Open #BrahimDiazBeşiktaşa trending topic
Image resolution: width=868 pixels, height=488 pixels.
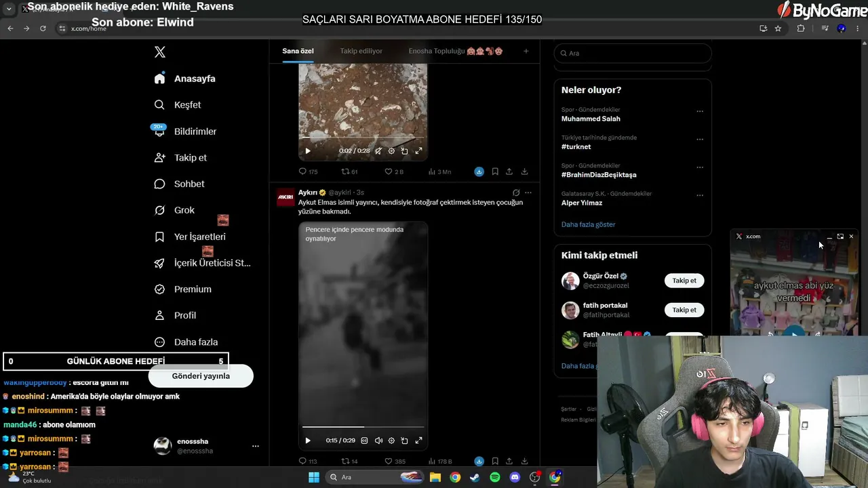(599, 175)
